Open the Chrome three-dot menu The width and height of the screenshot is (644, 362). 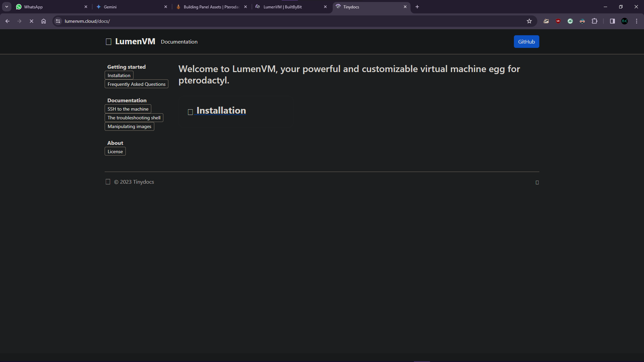[637, 21]
